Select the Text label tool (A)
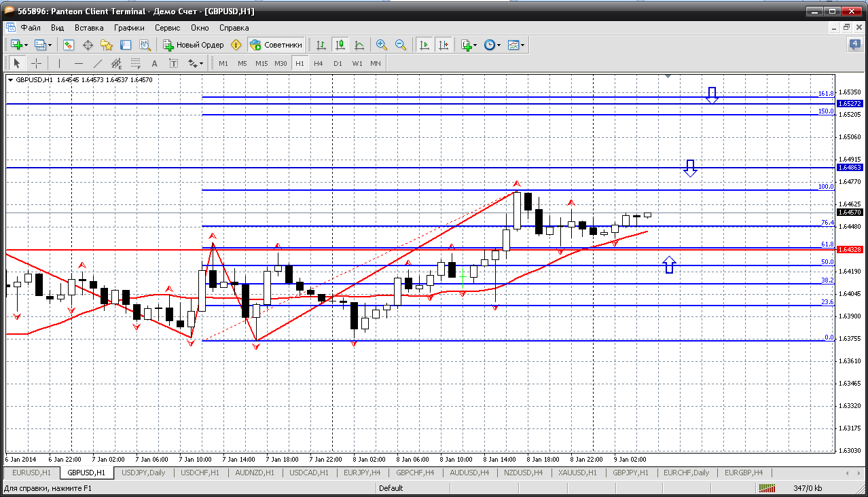 (154, 63)
